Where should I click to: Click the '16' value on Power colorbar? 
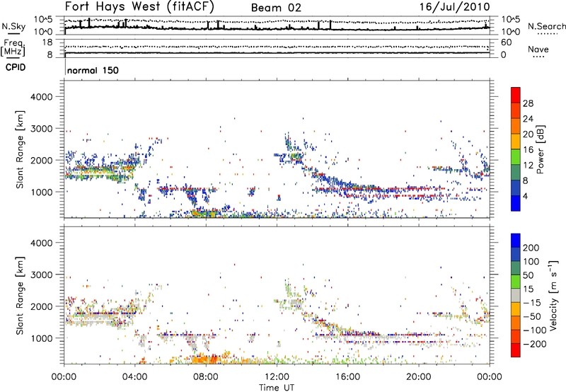pyautogui.click(x=528, y=150)
